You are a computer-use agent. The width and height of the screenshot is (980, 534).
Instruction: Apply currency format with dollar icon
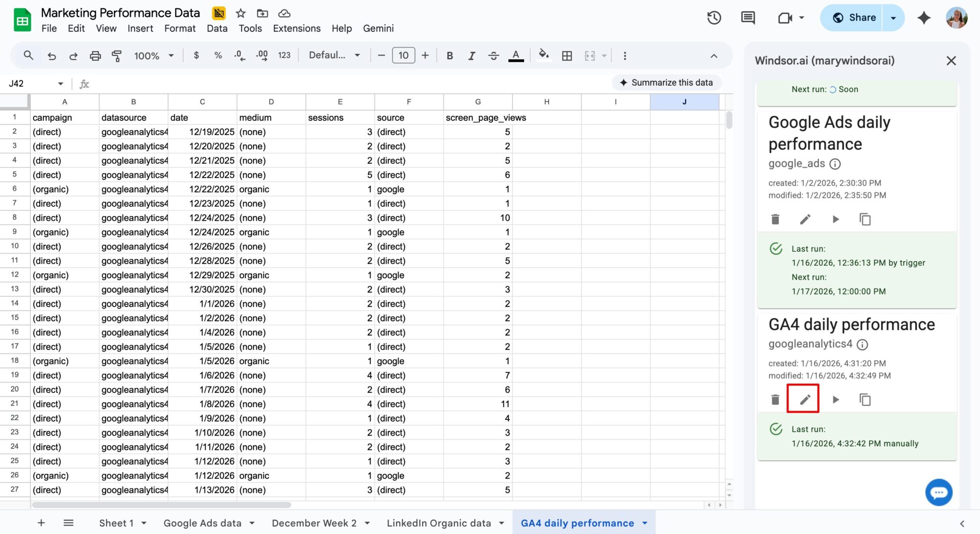pos(196,55)
